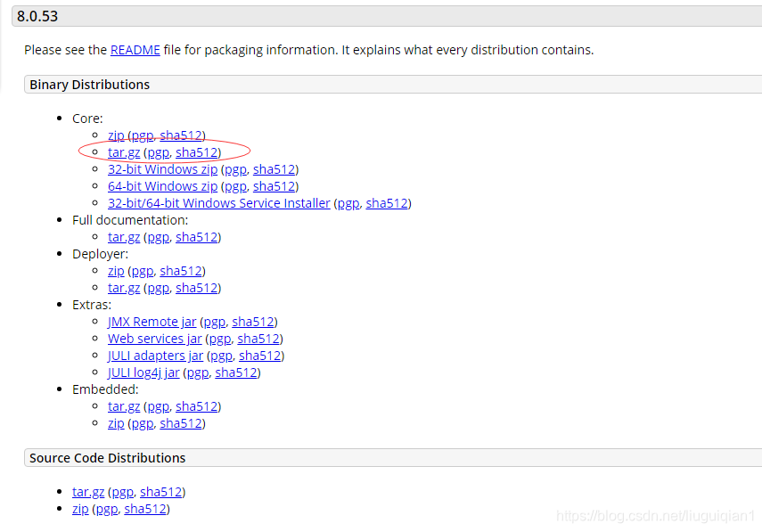The height and width of the screenshot is (532, 762).
Task: Download the Deployer zip
Action: point(116,271)
